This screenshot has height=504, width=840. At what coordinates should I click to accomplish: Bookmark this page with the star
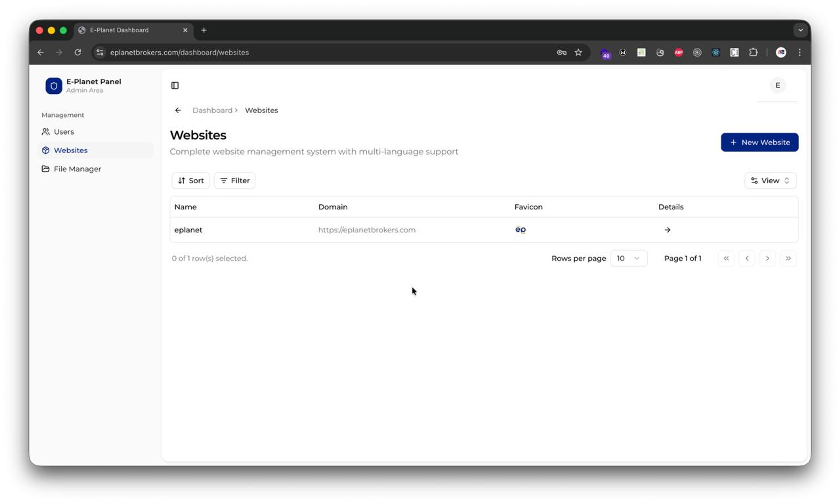[578, 52]
